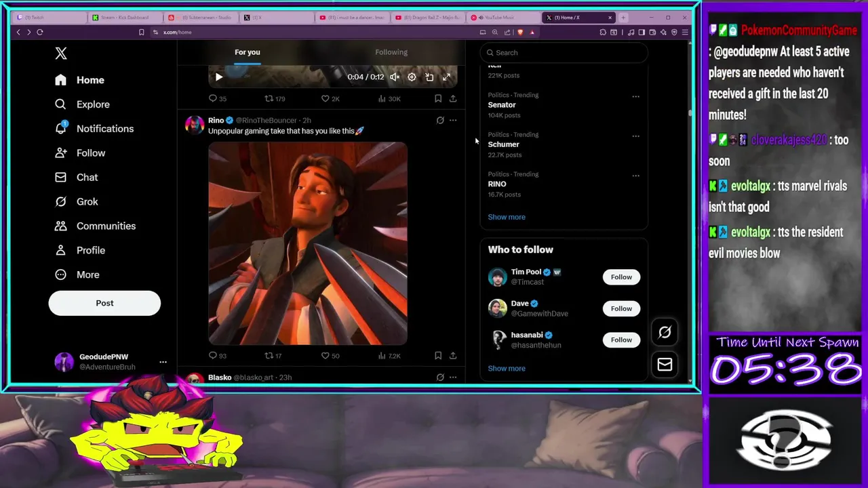Open Explore in the sidebar

[x=82, y=104]
